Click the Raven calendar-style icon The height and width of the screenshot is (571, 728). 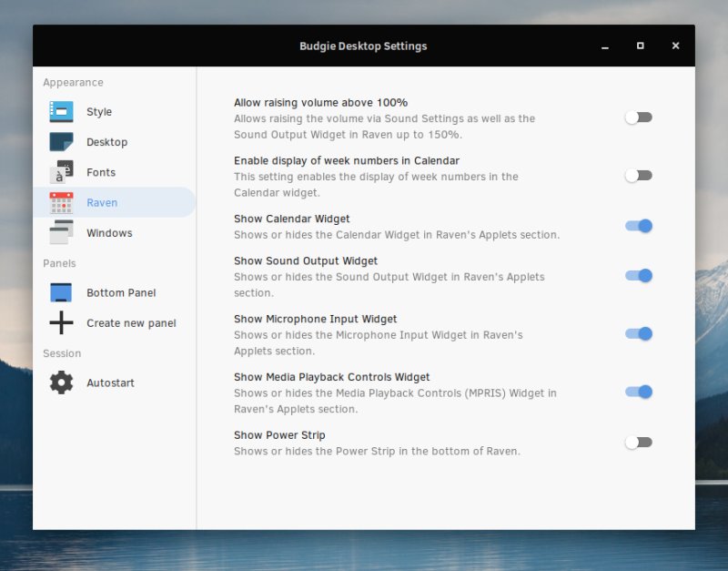click(x=60, y=202)
